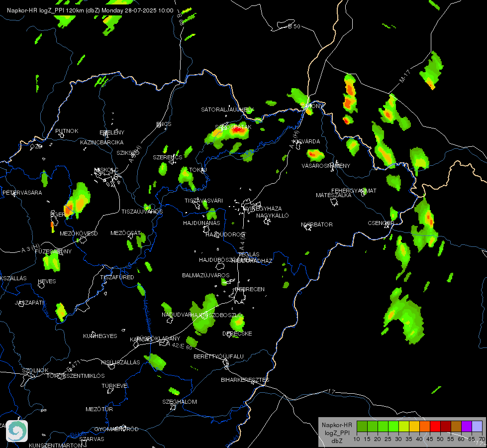
Task: Click the 'B 50' road label
Action: pyautogui.click(x=294, y=26)
